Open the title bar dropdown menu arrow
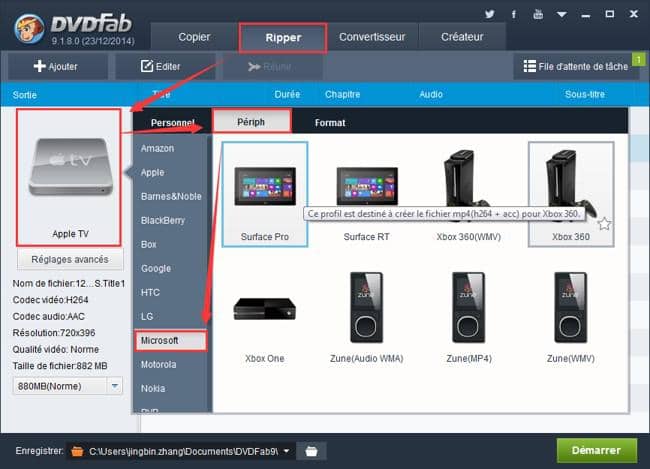Viewport: 650px width, 469px height. coord(562,15)
